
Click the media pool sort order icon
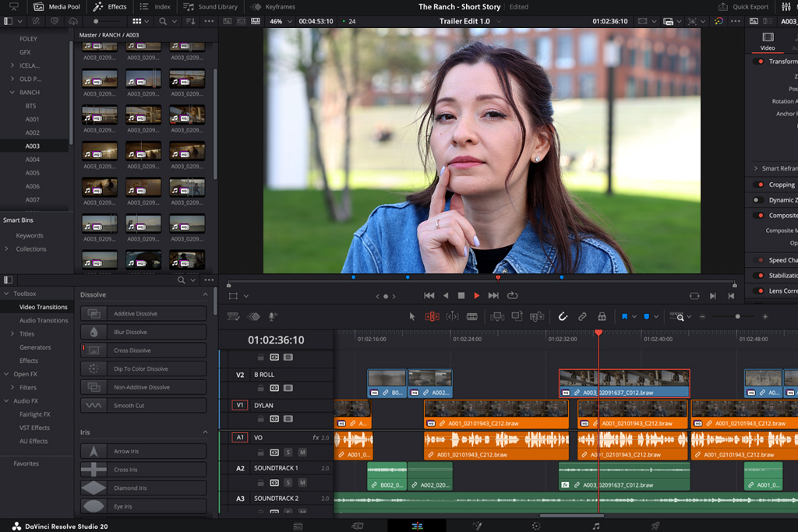(x=190, y=21)
